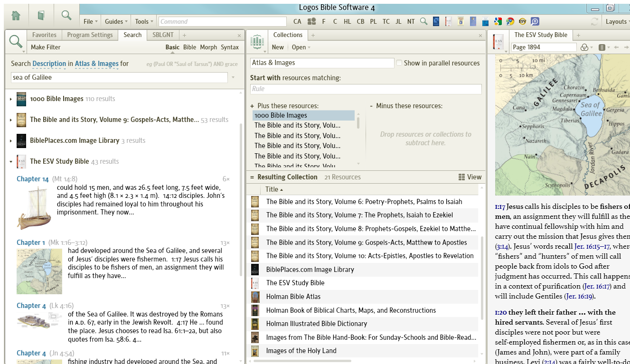Click the Page 1894 reference box
The width and height of the screenshot is (630, 364).
click(x=544, y=47)
